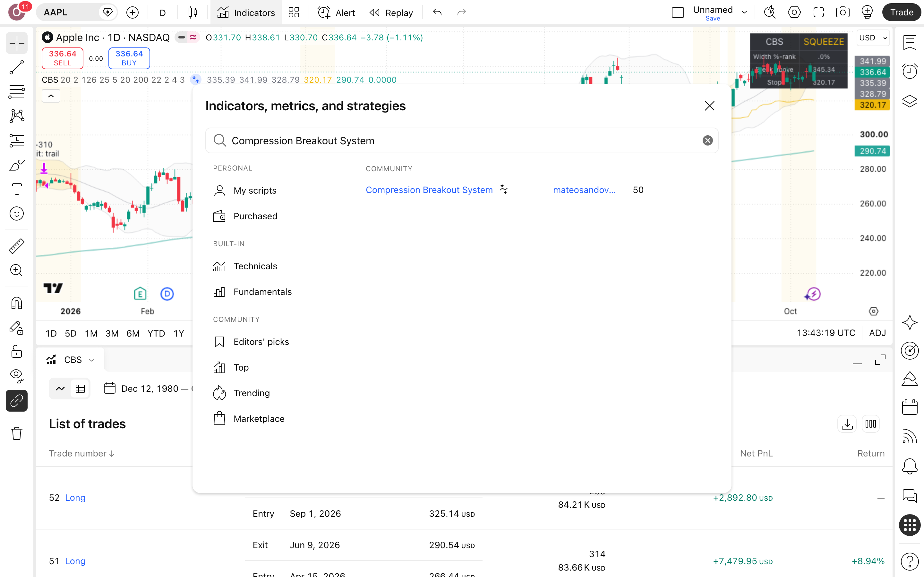This screenshot has height=577, width=924.
Task: Toggle ADJ adjusted price data
Action: pos(877,333)
